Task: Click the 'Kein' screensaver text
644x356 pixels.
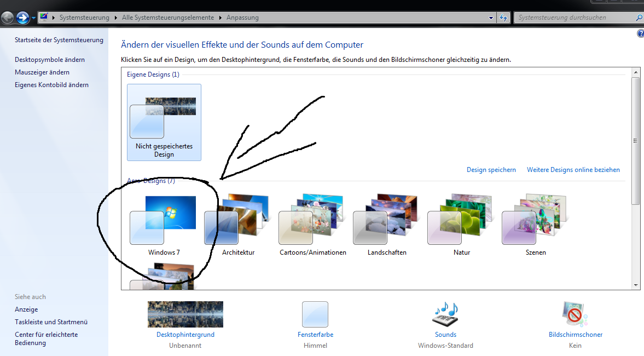Action: tap(576, 346)
